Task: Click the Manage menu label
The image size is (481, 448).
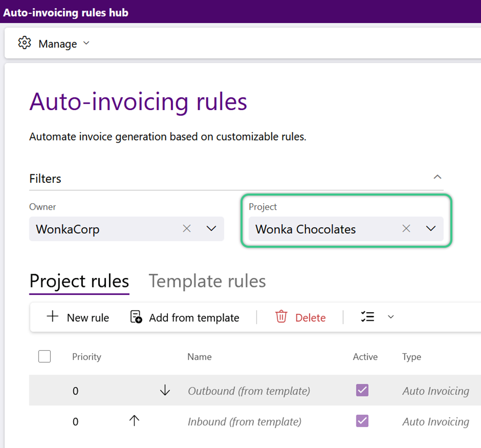Action: pyautogui.click(x=58, y=44)
